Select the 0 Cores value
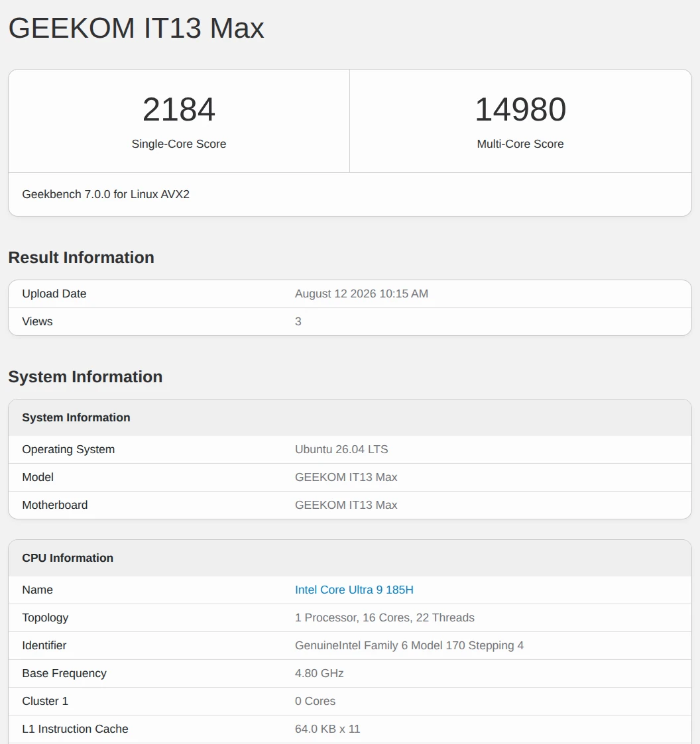 [x=315, y=701]
